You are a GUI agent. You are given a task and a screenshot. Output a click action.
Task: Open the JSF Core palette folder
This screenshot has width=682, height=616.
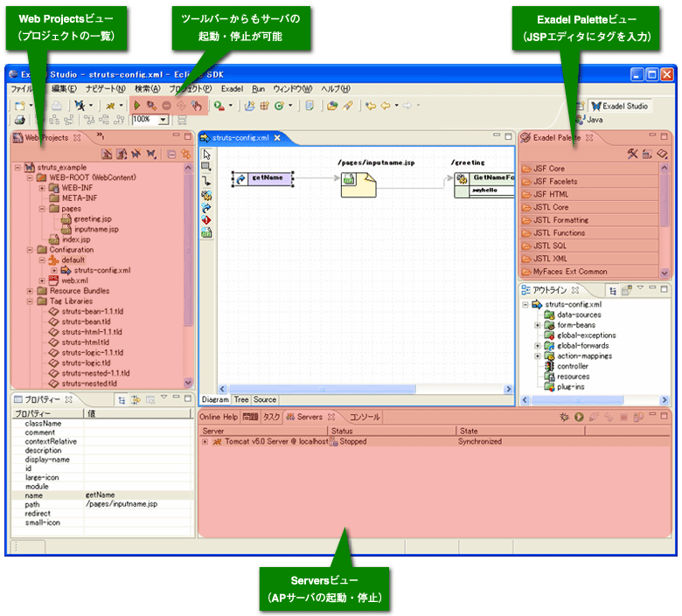point(589,169)
